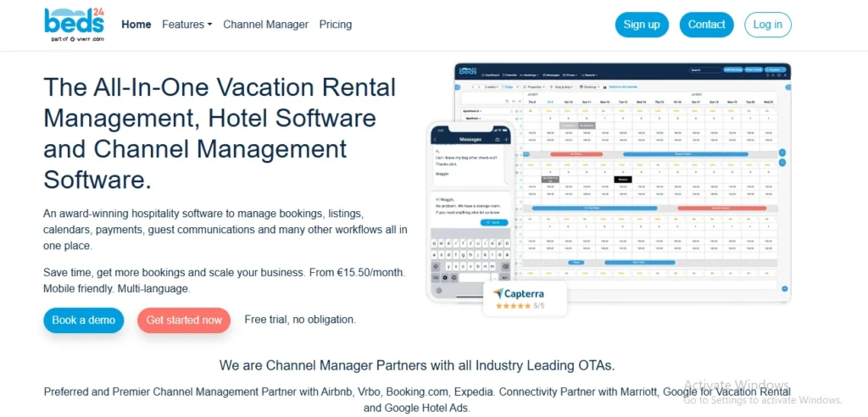Click the paragraph starting 'Save time, get more bookings'
The width and height of the screenshot is (868, 417).
(224, 281)
